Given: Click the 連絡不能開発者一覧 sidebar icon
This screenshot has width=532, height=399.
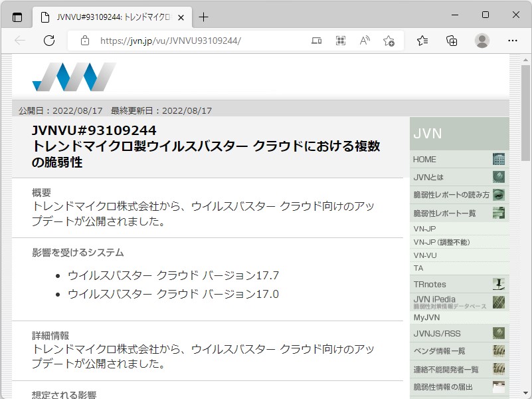Looking at the screenshot, I should (x=498, y=368).
